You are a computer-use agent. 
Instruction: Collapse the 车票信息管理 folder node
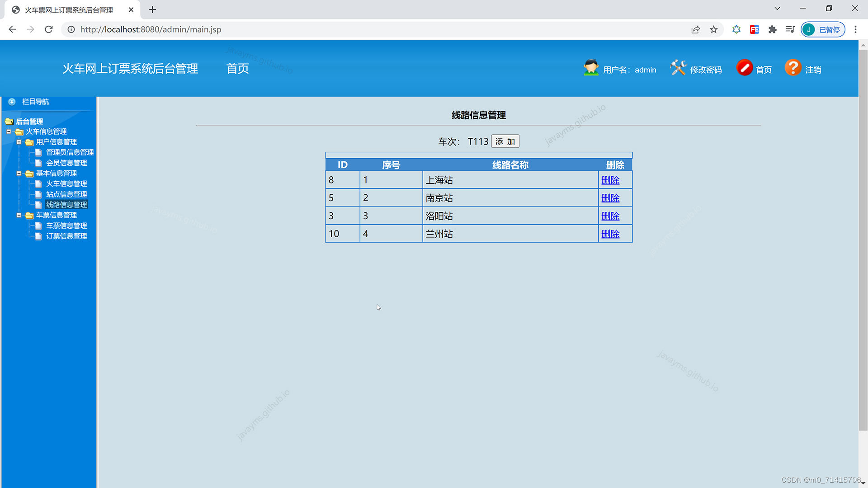tap(19, 215)
